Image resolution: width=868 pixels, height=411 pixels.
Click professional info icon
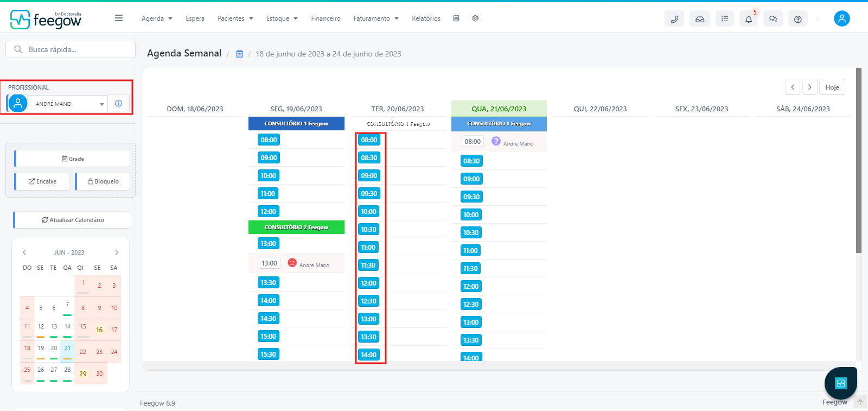(x=119, y=103)
